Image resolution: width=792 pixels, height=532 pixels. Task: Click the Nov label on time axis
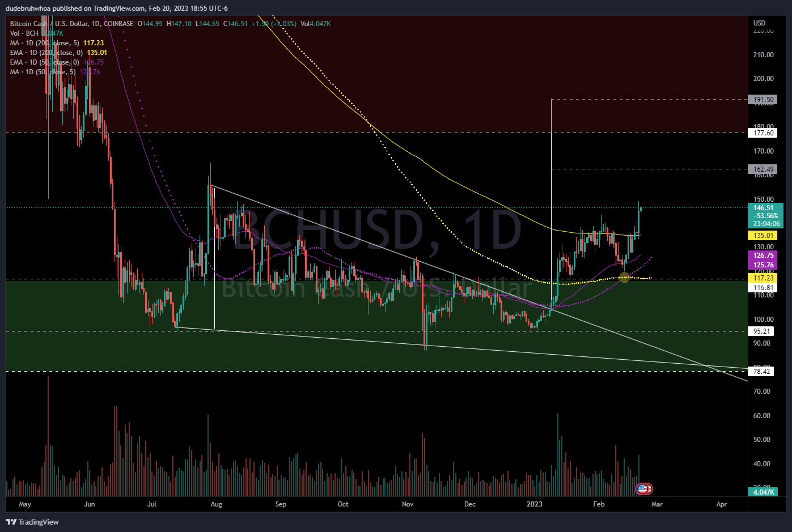tap(408, 504)
